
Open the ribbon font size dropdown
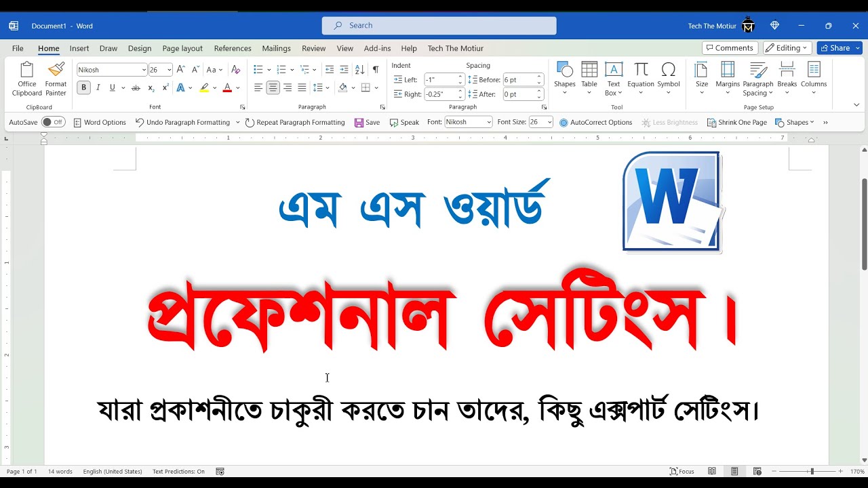pyautogui.click(x=170, y=70)
